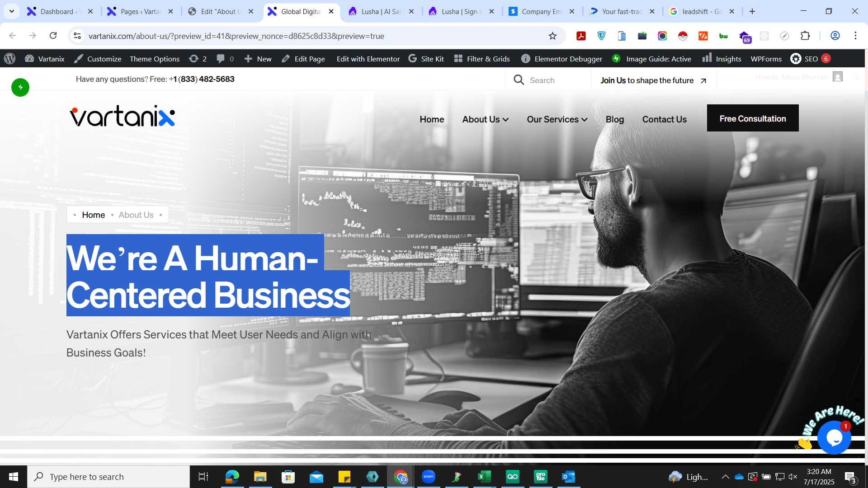Go to Home in main navigation
The height and width of the screenshot is (488, 868).
(432, 119)
